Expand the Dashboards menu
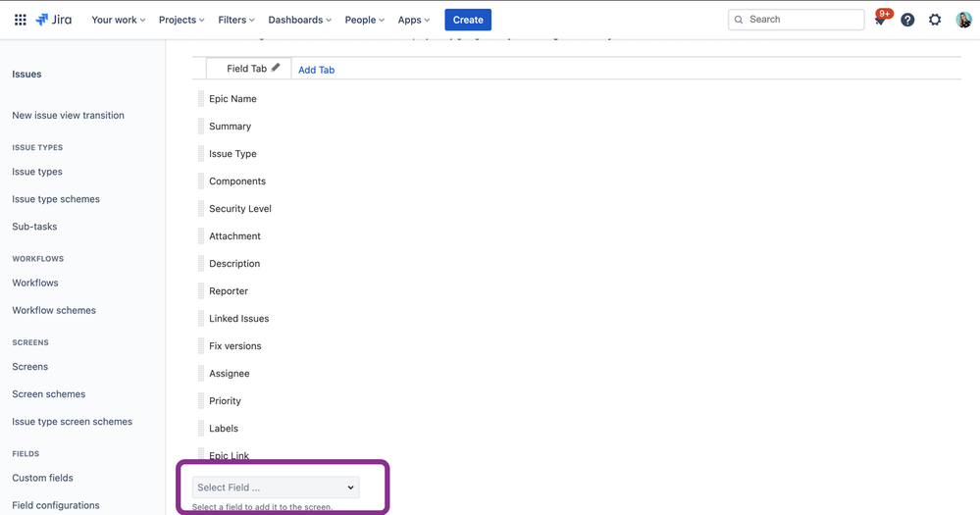 pos(299,20)
